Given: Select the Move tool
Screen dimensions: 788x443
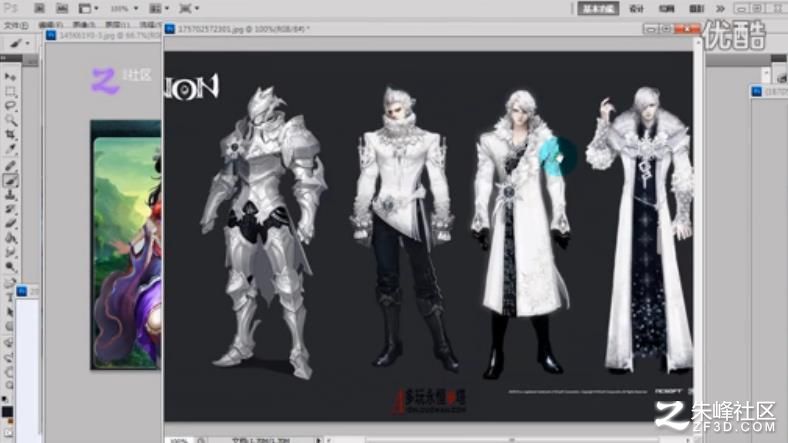Looking at the screenshot, I should tap(10, 77).
